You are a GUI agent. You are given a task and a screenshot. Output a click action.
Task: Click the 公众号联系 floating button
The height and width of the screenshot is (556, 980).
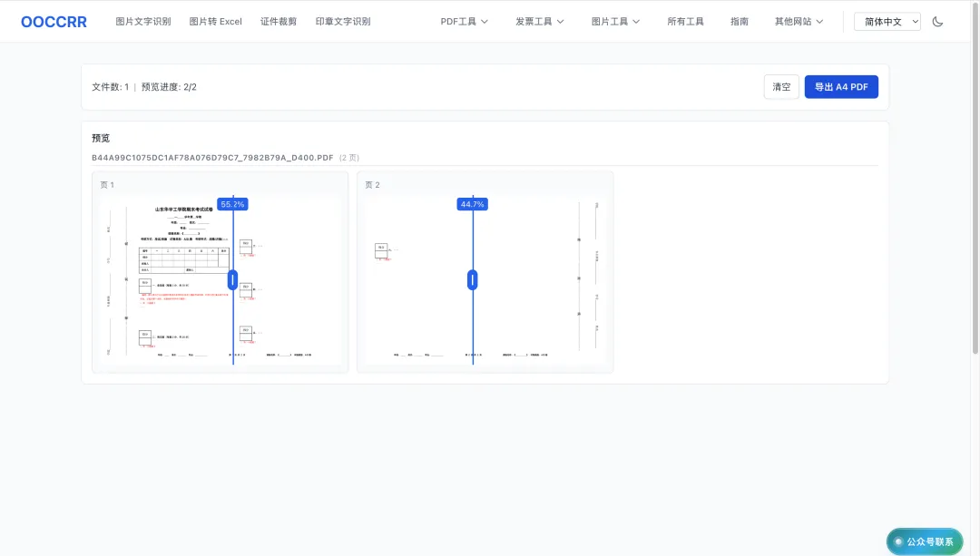pyautogui.click(x=925, y=541)
